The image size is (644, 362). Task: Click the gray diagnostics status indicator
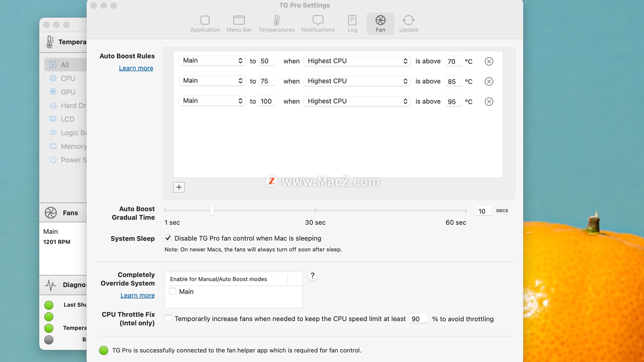coord(49,340)
